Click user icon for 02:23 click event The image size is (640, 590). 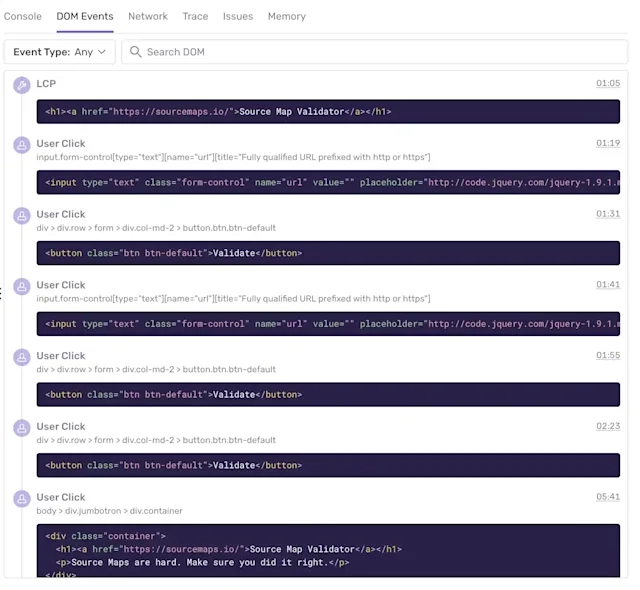(x=22, y=428)
